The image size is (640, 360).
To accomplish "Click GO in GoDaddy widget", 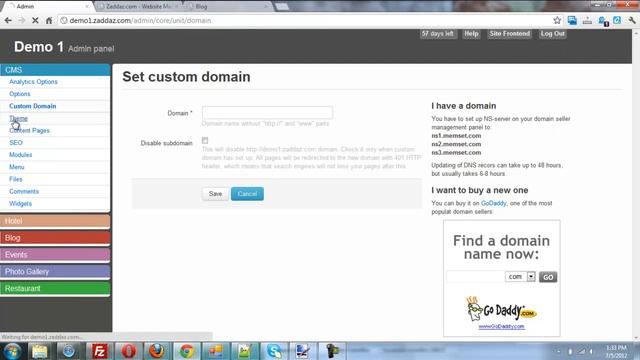I will (x=548, y=277).
